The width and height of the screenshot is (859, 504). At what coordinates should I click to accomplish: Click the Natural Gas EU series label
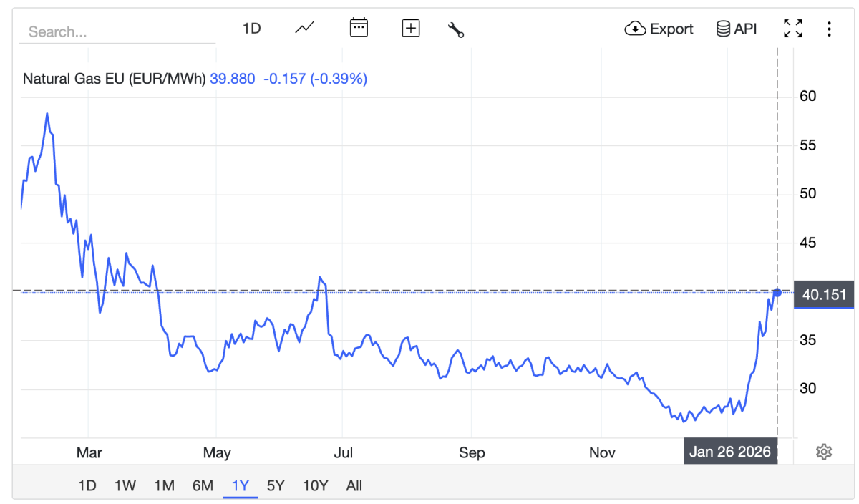tap(115, 79)
